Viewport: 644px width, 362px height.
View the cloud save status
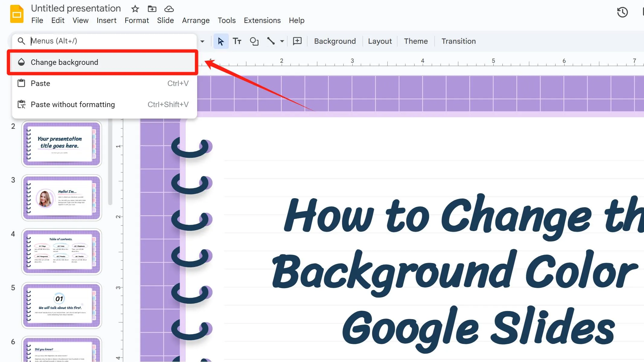coord(169,9)
